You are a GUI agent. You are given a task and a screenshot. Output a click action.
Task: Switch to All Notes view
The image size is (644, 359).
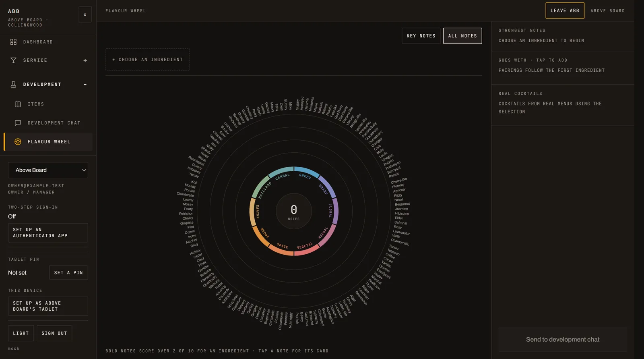[x=462, y=36]
